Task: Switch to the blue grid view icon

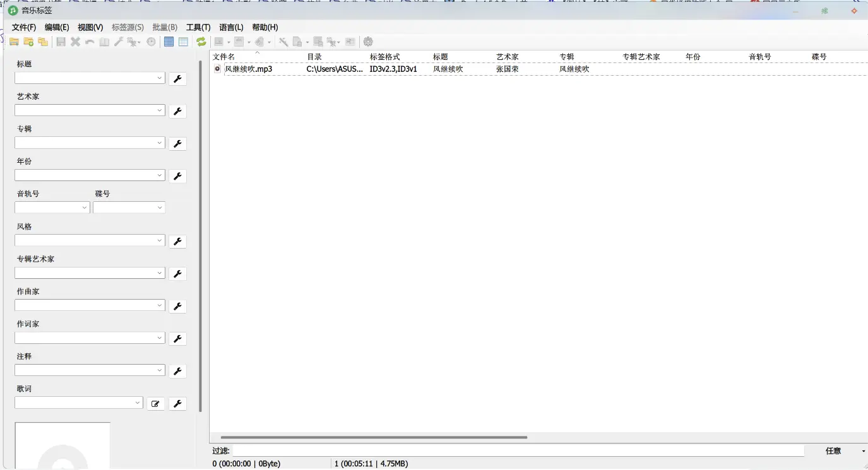Action: point(169,42)
